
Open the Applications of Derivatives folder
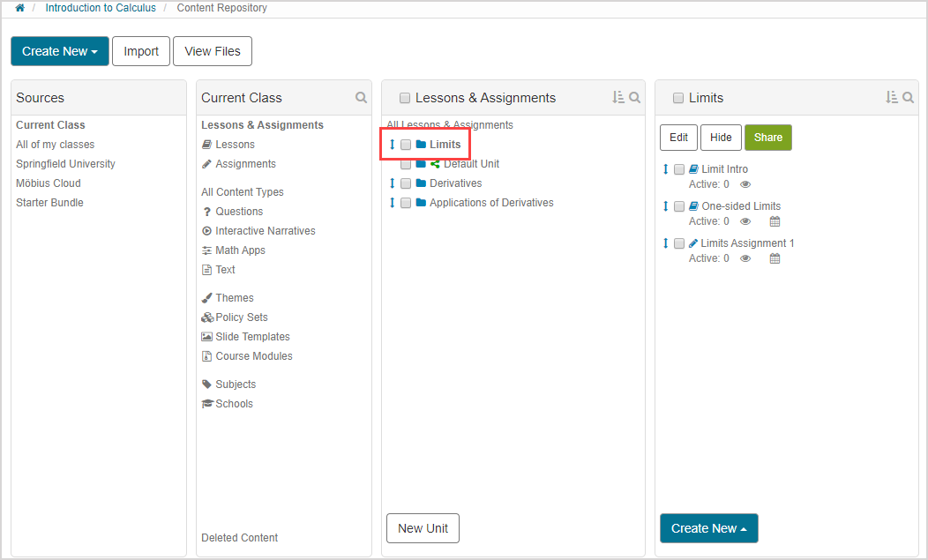point(490,203)
